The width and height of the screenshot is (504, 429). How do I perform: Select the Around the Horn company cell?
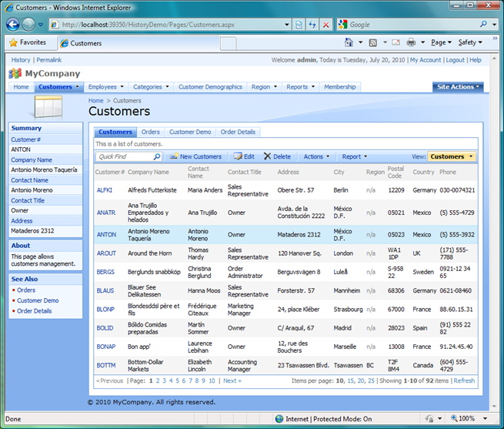(x=150, y=253)
